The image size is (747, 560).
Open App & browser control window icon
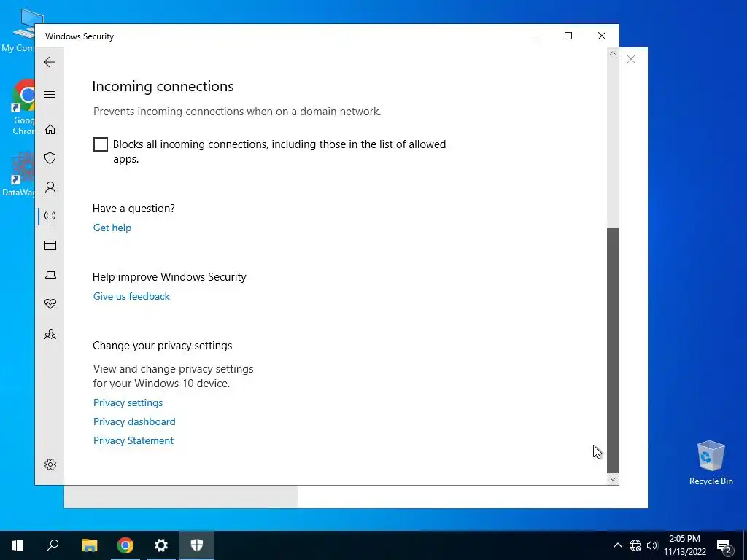(50, 245)
